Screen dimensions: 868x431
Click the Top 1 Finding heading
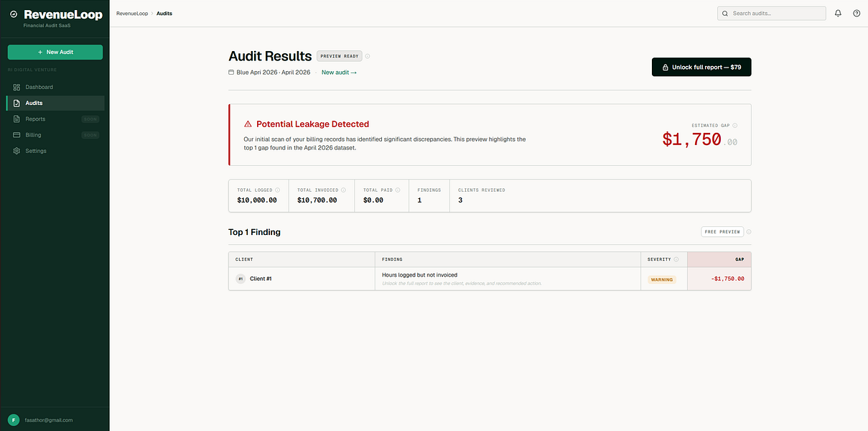pyautogui.click(x=254, y=232)
